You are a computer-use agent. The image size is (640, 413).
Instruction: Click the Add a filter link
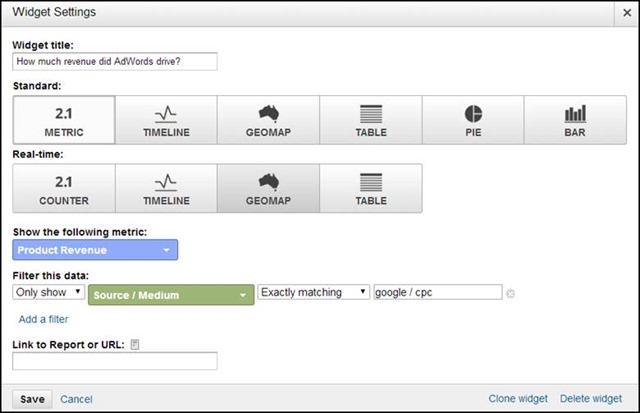[x=46, y=319]
